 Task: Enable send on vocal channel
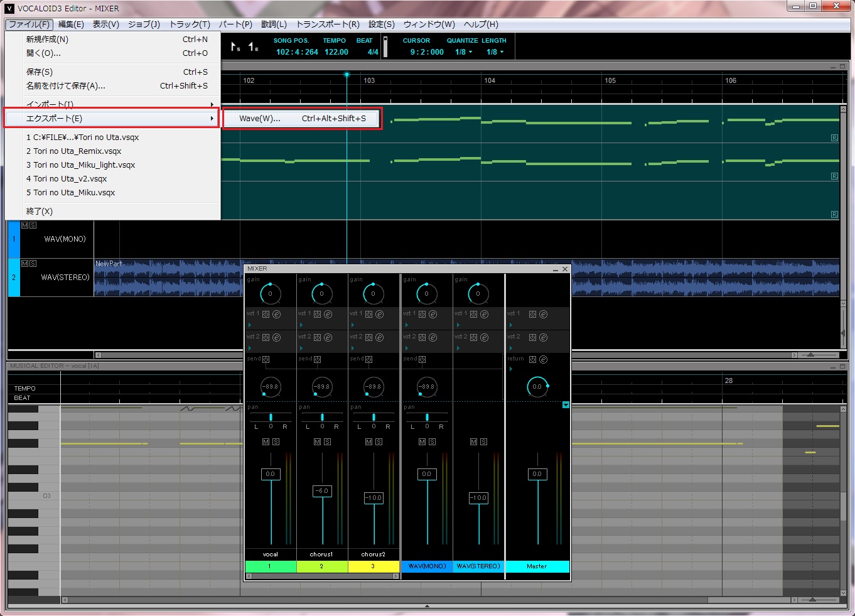click(266, 359)
